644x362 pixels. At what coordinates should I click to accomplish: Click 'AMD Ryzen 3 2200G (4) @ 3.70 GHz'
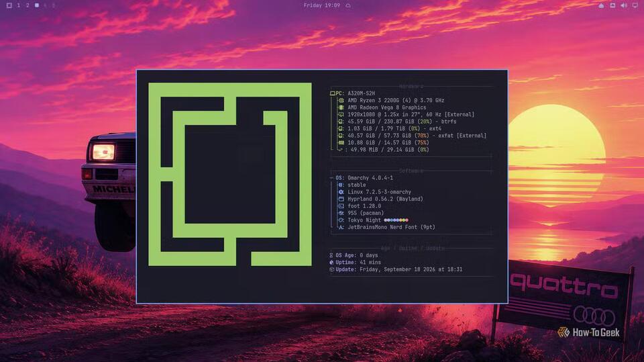click(396, 100)
